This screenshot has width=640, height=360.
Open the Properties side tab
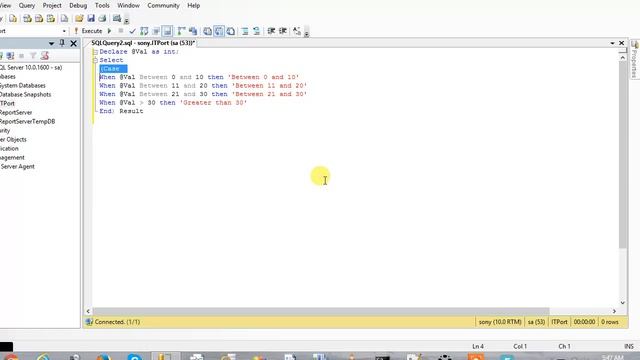tap(634, 60)
